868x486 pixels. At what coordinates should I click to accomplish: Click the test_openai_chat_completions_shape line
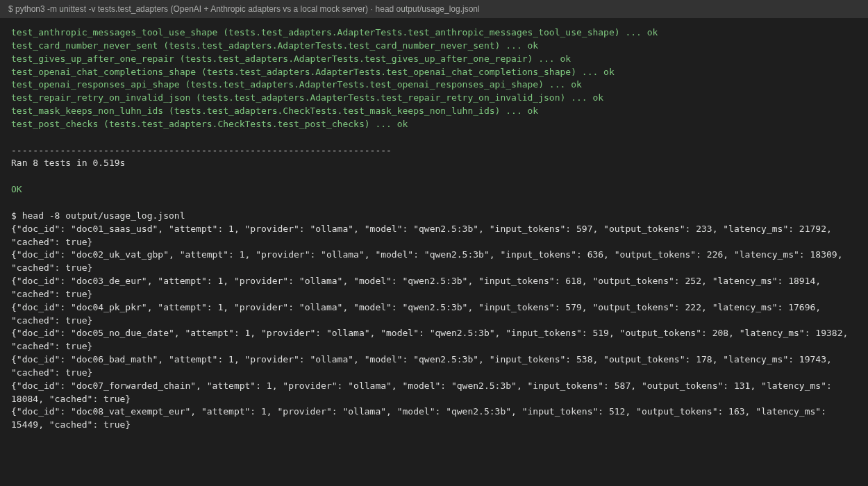pyautogui.click(x=312, y=72)
